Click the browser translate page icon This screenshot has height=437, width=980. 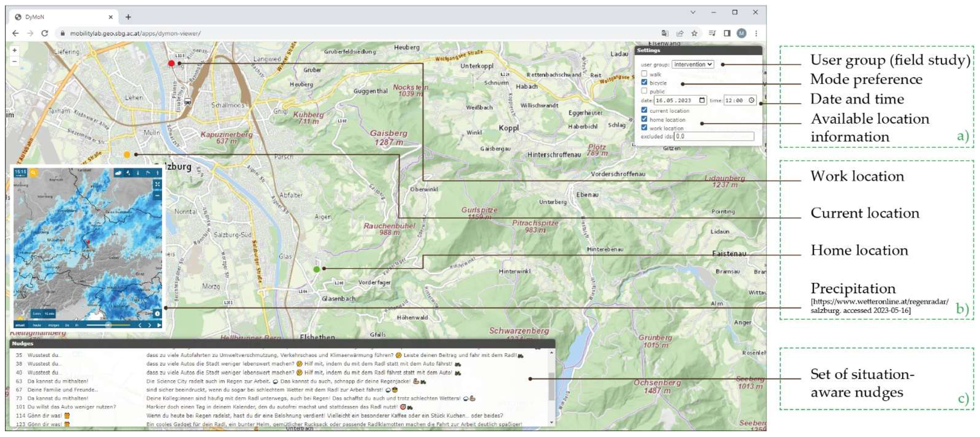[x=665, y=33]
